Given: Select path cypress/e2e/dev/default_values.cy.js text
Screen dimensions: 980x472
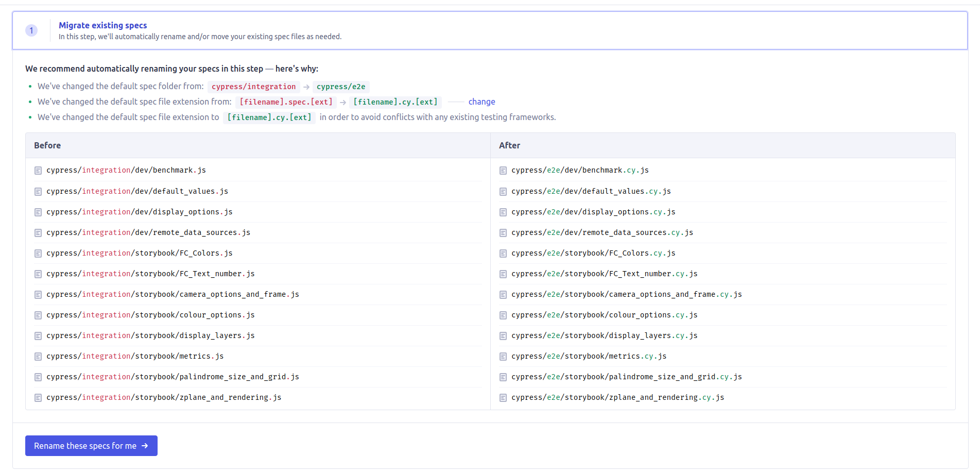Looking at the screenshot, I should 591,191.
